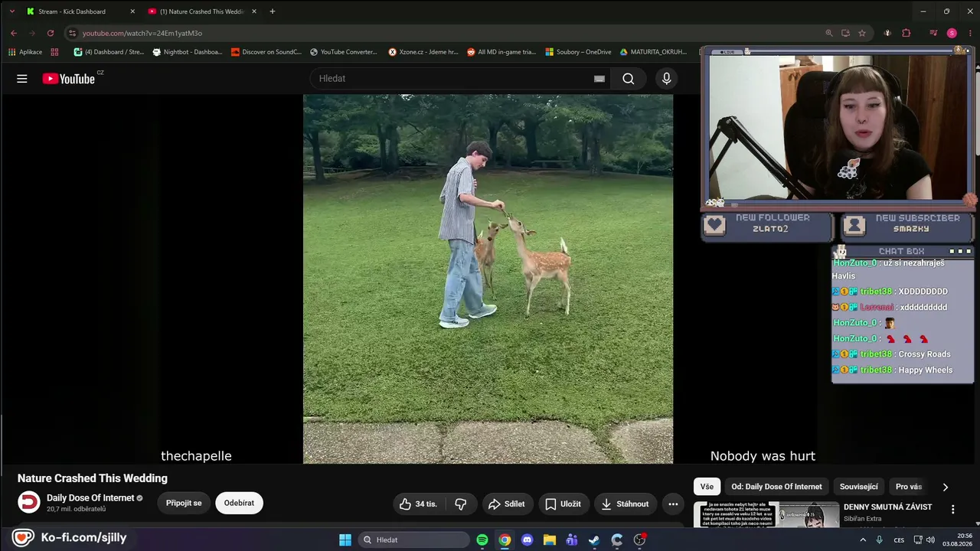
Task: Start voice search with the microphone icon
Action: click(x=666, y=79)
